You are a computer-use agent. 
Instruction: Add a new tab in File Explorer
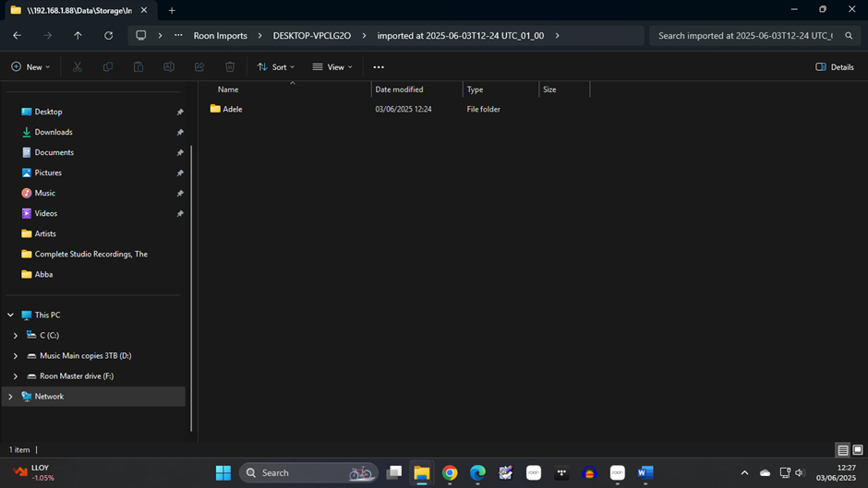pos(172,10)
